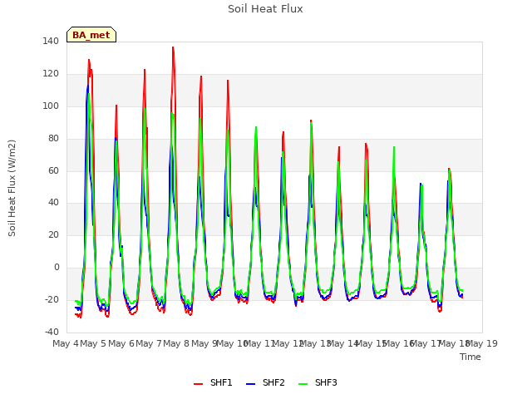Screen dimensions: 532x399
Task: Click the May 19 x-axis tick label
Action: tap(482, 343)
